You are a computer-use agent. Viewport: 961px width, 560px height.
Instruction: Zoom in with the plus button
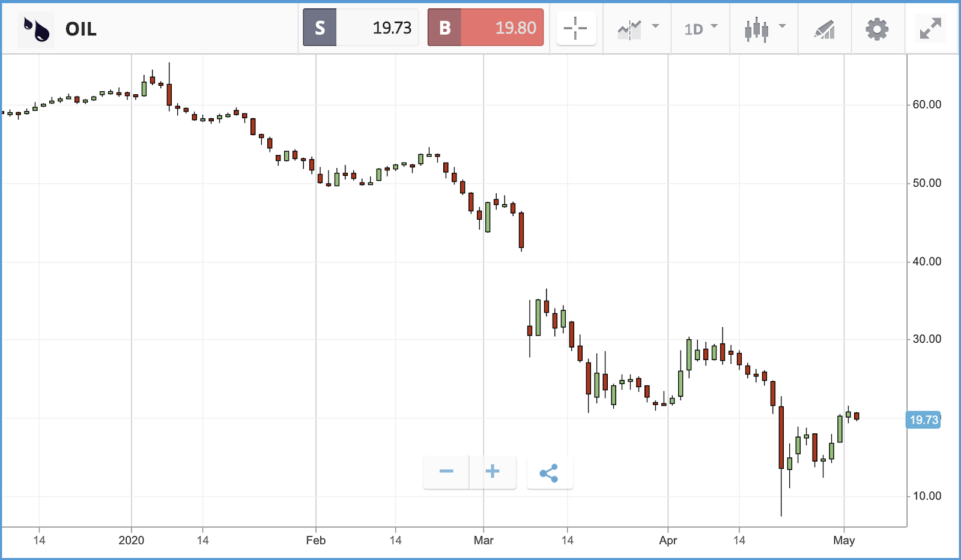click(493, 472)
